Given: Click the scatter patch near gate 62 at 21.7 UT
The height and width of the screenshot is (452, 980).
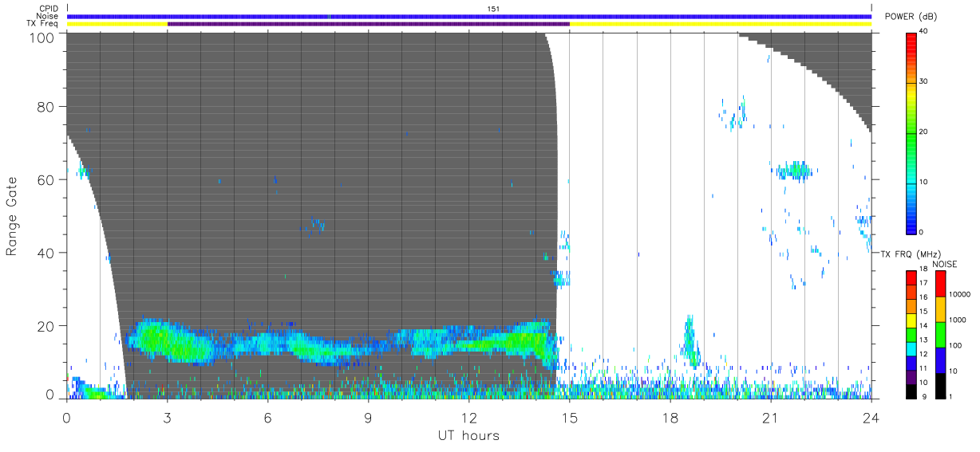Looking at the screenshot, I should click(x=795, y=170).
